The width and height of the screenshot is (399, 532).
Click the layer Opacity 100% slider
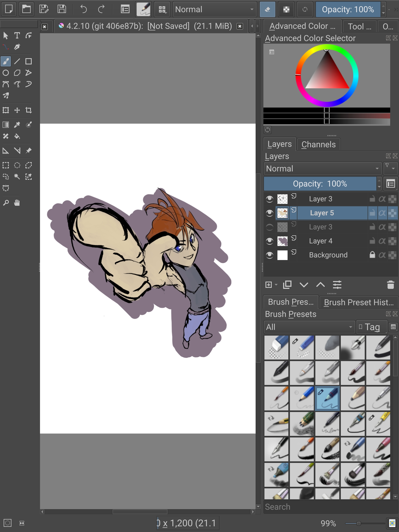320,184
